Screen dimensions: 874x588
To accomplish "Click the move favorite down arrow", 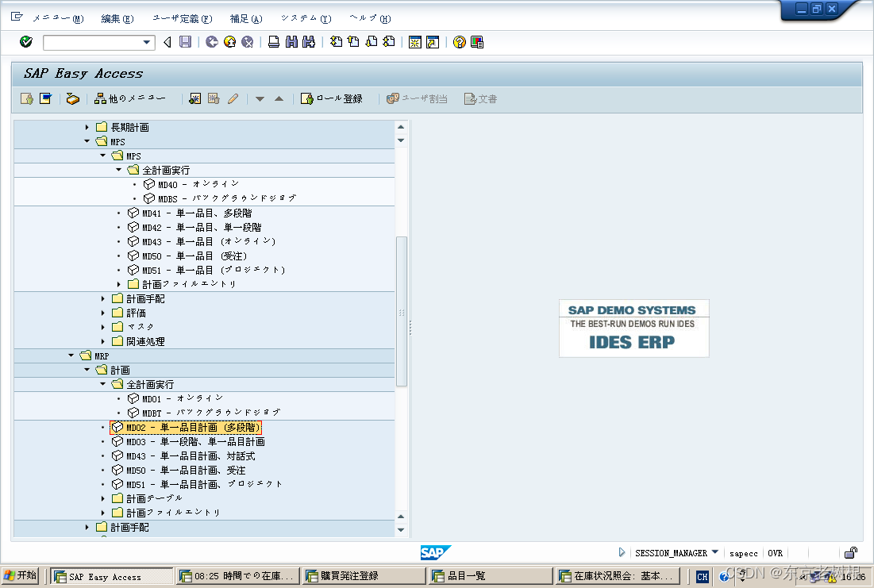I will 260,99.
